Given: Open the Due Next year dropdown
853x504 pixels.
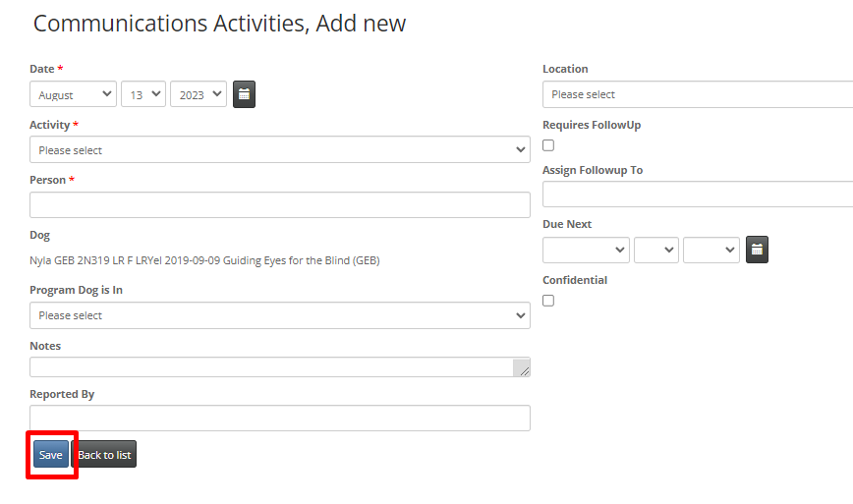Looking at the screenshot, I should [711, 251].
